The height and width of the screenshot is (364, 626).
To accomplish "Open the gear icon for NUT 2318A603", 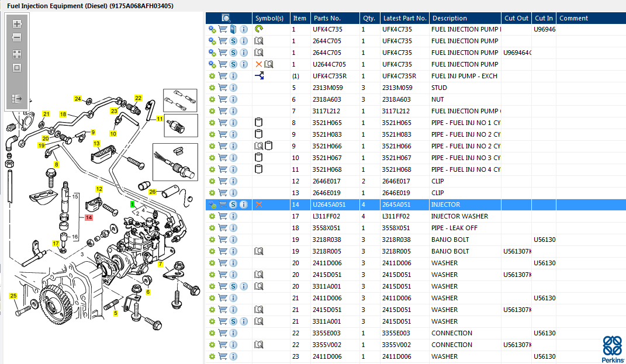I will pyautogui.click(x=212, y=99).
